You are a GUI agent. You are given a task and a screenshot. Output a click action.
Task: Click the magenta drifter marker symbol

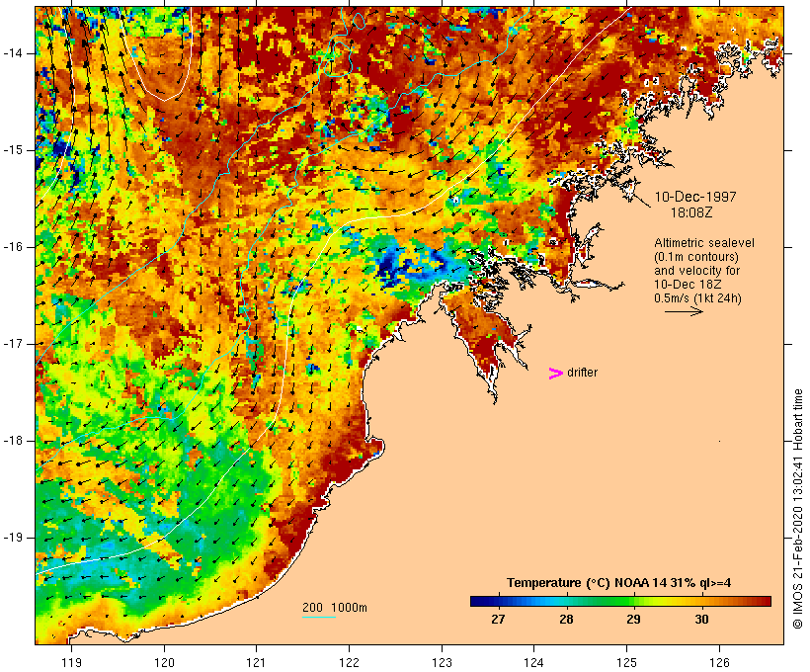pyautogui.click(x=555, y=374)
